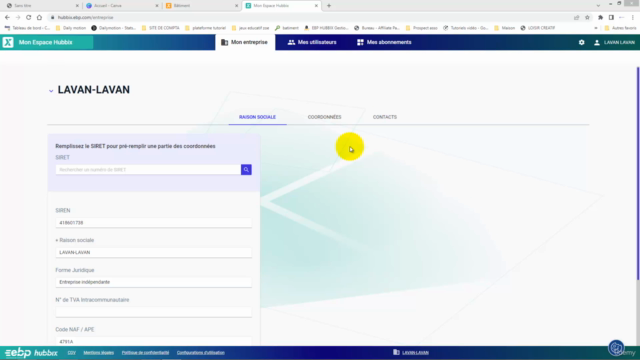Click the LAVAN-LAVAN footer link
The width and height of the screenshot is (640, 360).
pos(416,353)
